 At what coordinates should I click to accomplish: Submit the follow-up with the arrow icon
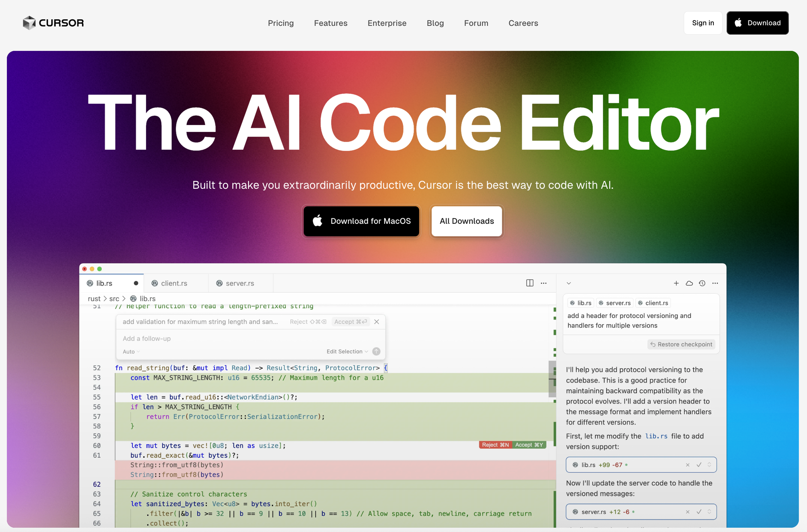[x=376, y=351]
